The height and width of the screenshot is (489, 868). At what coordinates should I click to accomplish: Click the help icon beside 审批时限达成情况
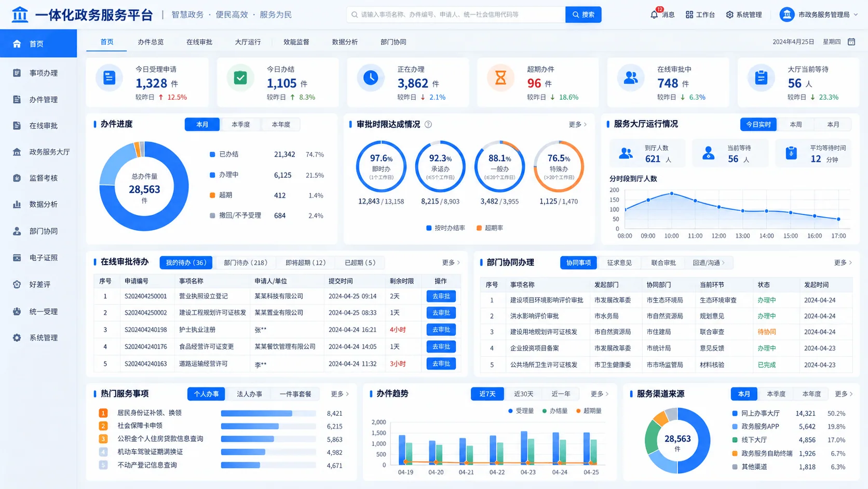[428, 124]
